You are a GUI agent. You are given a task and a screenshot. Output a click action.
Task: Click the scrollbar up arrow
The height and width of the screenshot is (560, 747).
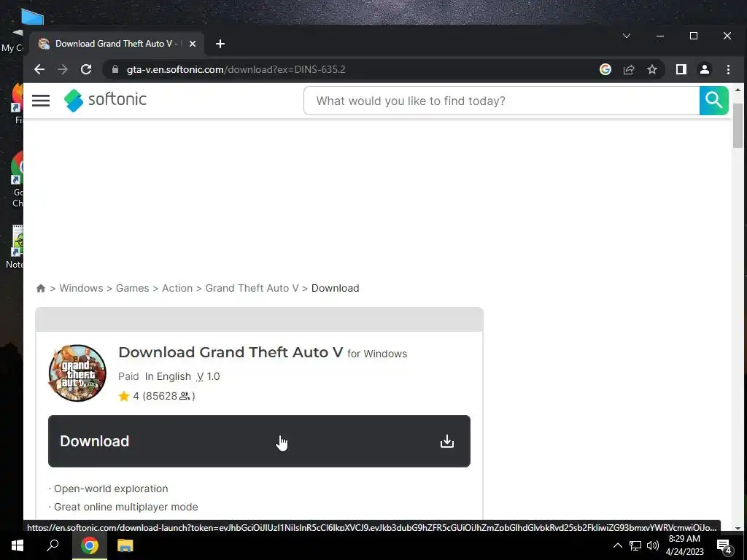click(738, 90)
